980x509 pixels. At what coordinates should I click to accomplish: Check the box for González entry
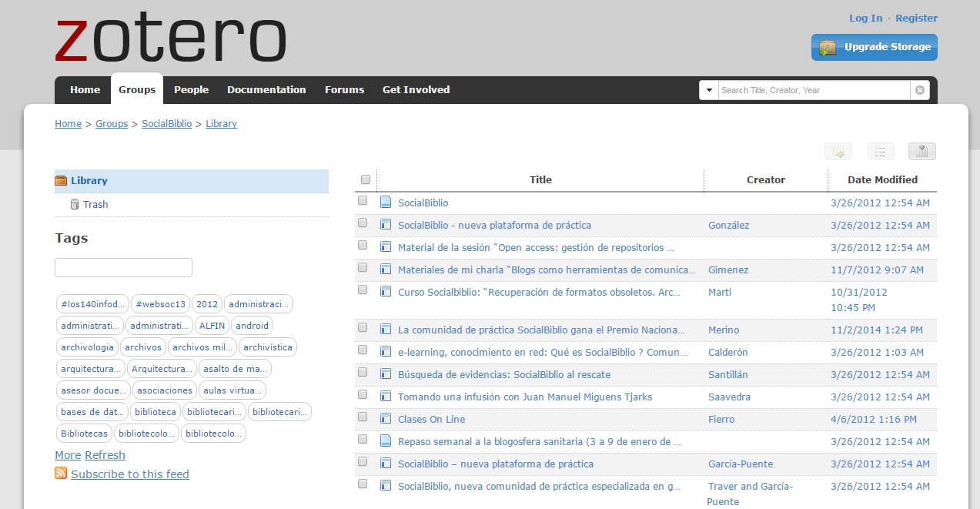click(x=363, y=223)
